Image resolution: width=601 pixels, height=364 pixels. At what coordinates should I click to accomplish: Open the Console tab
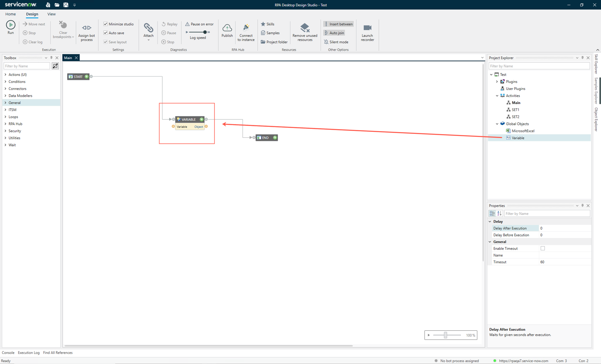[8, 353]
